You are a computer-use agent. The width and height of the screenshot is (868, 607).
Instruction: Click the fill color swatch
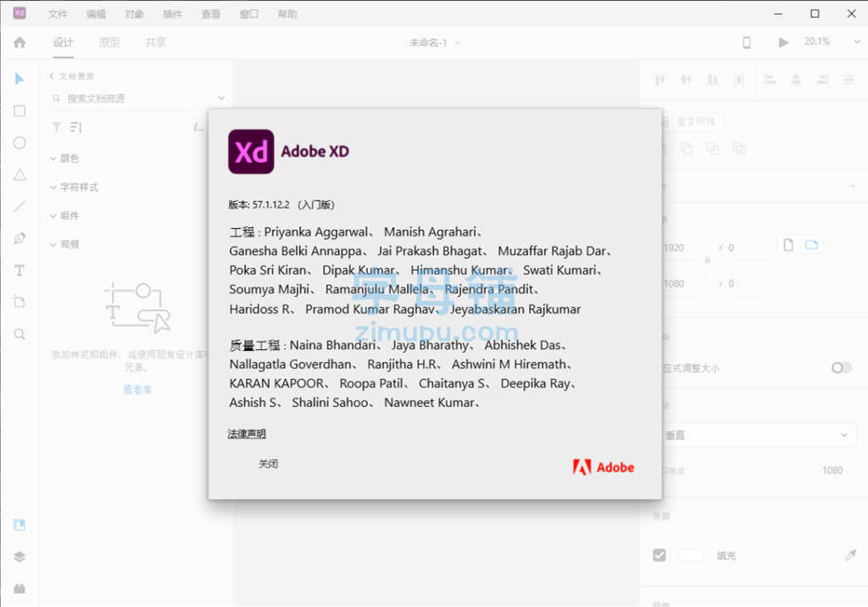[691, 555]
